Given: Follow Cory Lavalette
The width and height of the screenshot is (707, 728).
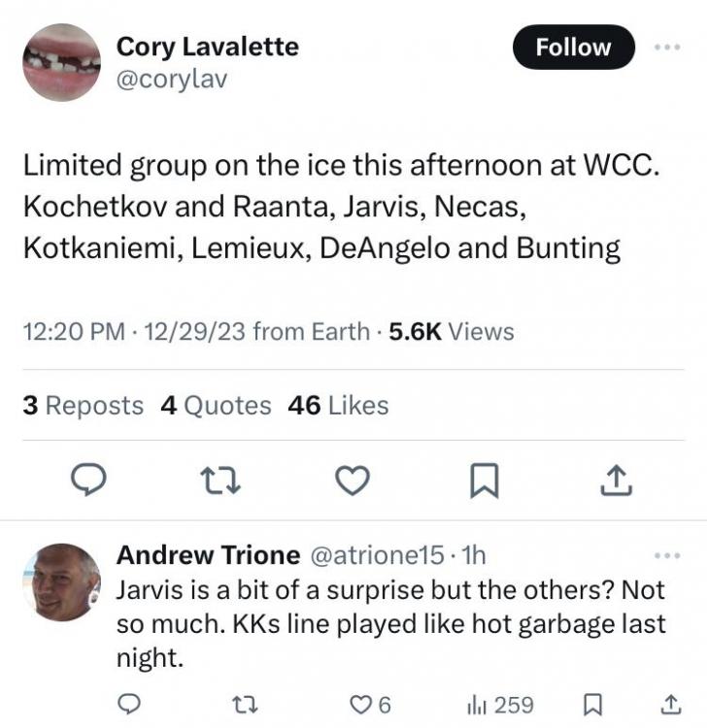Looking at the screenshot, I should tap(573, 47).
